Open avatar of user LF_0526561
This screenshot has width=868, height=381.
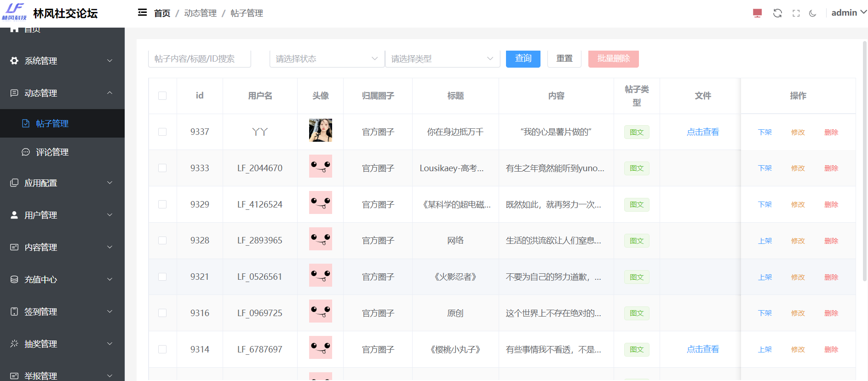pos(321,275)
